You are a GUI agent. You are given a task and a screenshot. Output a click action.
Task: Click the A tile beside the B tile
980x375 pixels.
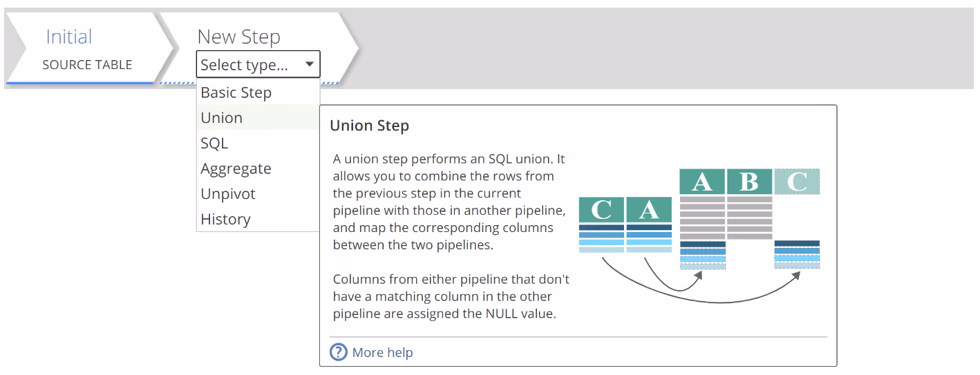702,182
